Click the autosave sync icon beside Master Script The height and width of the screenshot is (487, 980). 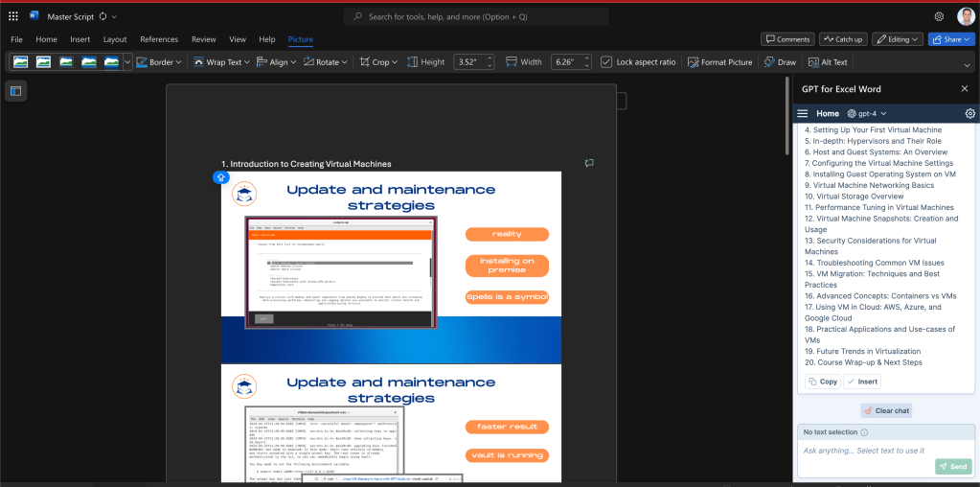[103, 17]
